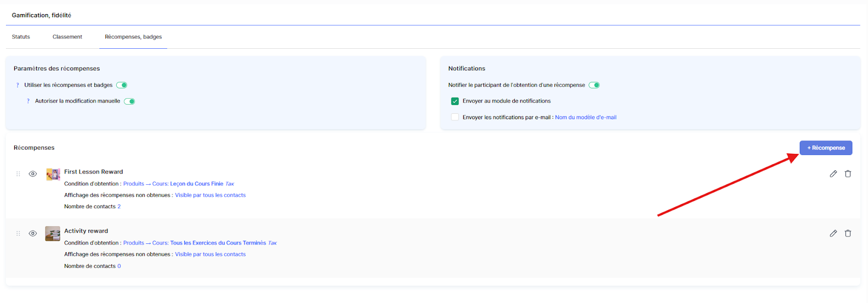Screen dimensions: 868x303
Task: Delete the Activity reward via trash icon
Action: (x=848, y=234)
